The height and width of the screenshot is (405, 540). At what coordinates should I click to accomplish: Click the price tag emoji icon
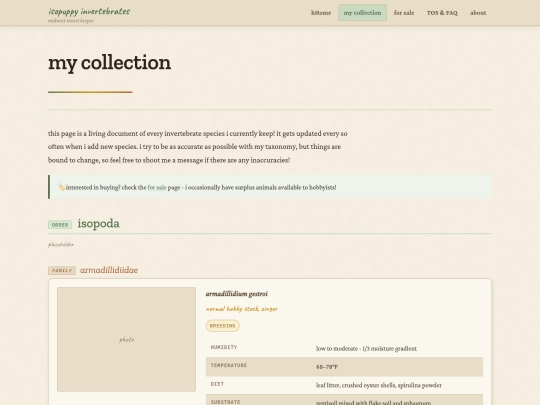point(62,187)
